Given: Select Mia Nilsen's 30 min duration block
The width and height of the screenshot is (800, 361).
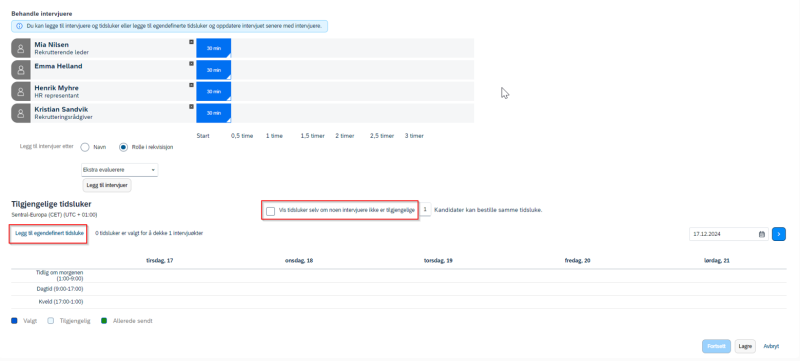Looking at the screenshot, I should [x=214, y=48].
